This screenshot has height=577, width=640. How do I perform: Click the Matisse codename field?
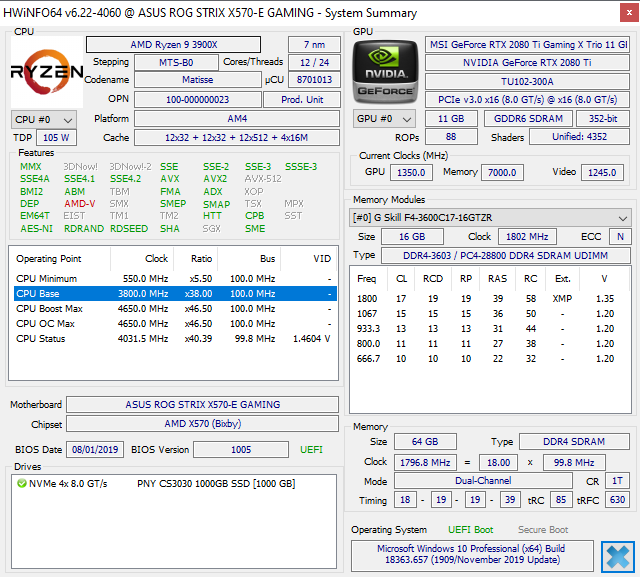coord(198,80)
